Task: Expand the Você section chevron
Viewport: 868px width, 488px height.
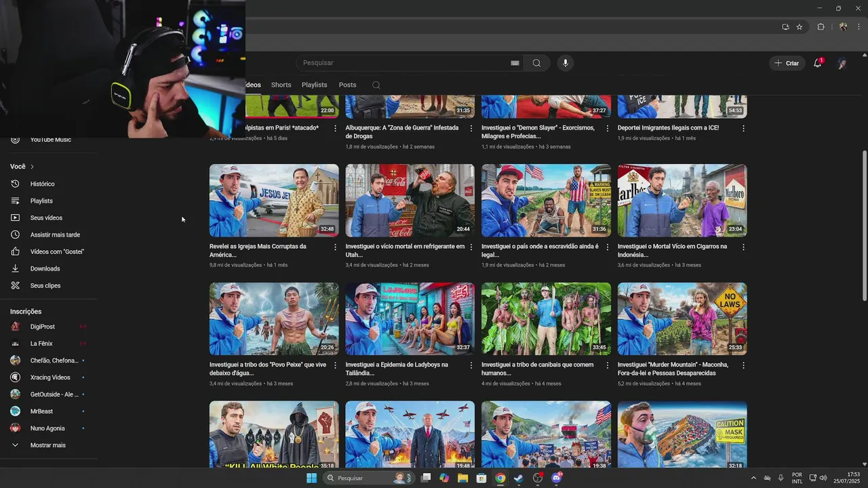Action: (32, 167)
